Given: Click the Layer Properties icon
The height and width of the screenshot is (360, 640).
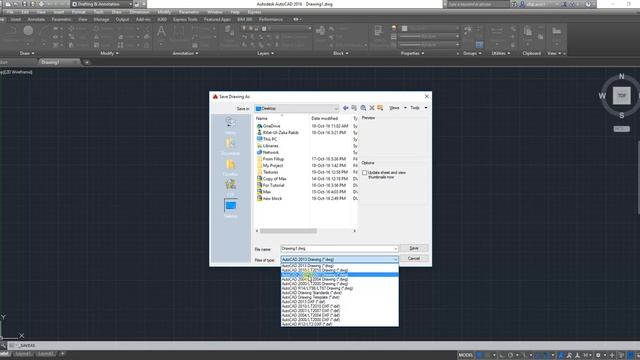Looking at the screenshot, I should 229,32.
